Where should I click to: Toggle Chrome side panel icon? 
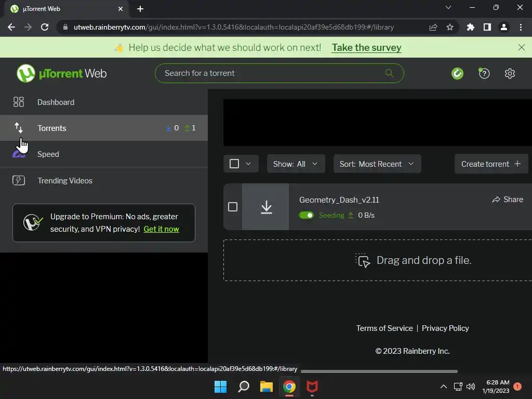pos(487,27)
